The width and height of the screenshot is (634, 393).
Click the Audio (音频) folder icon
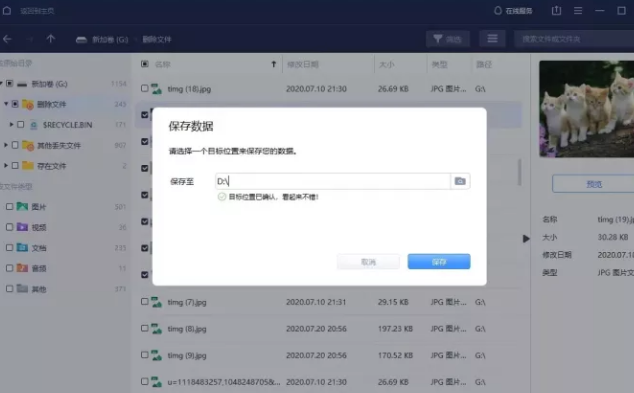click(22, 268)
